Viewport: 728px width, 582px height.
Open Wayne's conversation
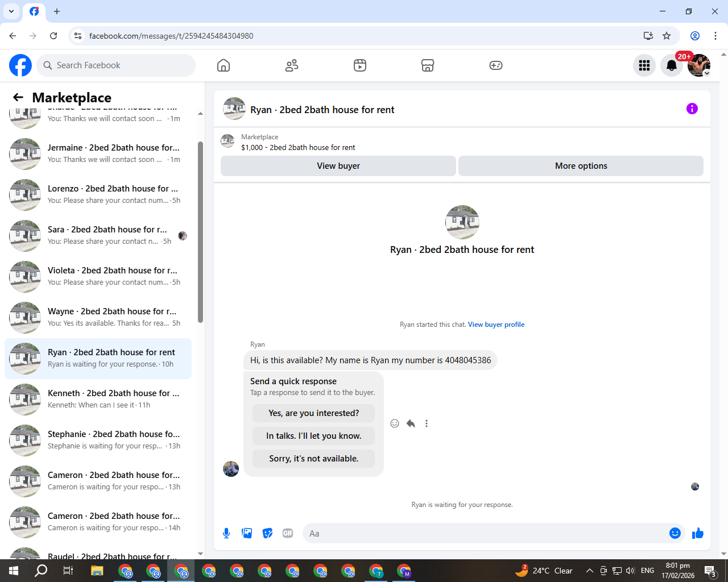pos(98,317)
